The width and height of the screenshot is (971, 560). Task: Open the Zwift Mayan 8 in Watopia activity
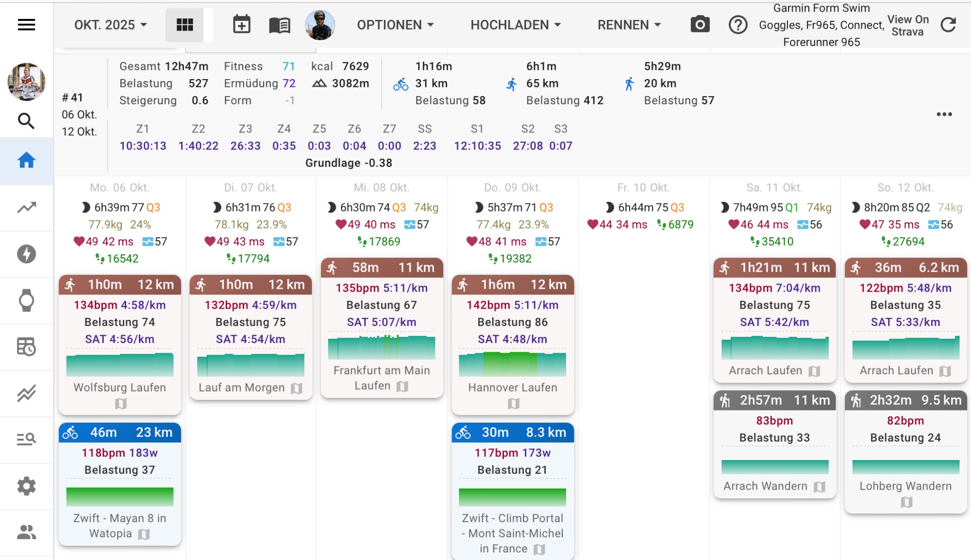(119, 526)
